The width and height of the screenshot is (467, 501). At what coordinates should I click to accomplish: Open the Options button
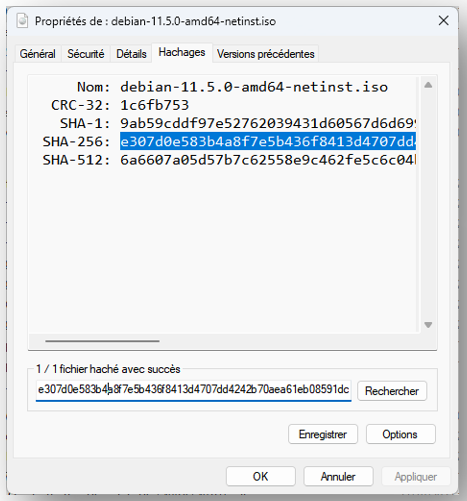pyautogui.click(x=400, y=434)
